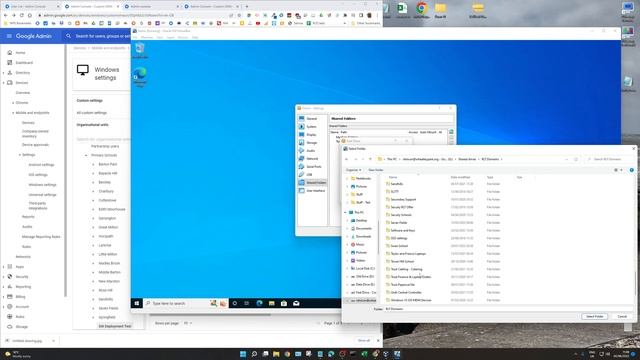Viewport: 640px width, 360px height.
Task: Open Security section icon in admin sidebar
Action: point(10,277)
